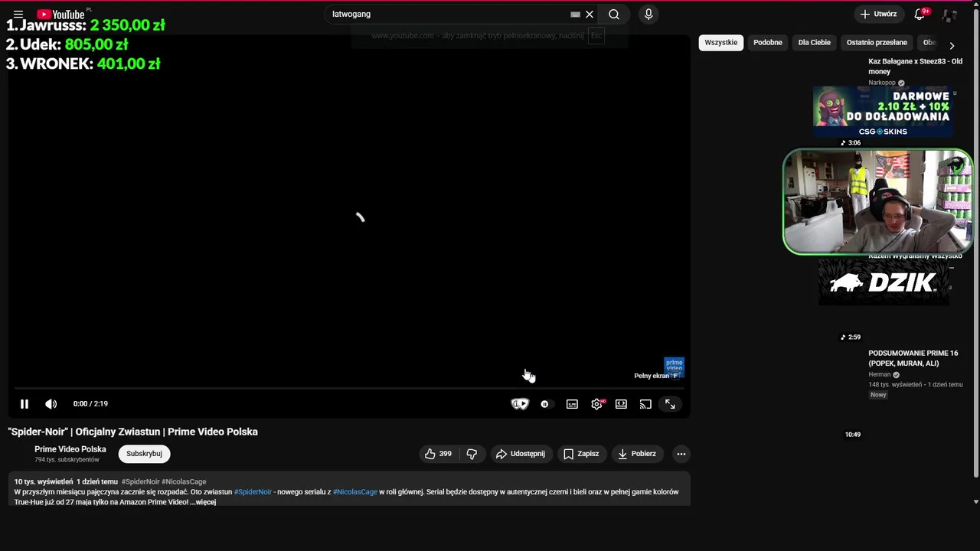Viewport: 980px width, 551px height.
Task: Show more filter chips with the right arrow
Action: (x=952, y=45)
